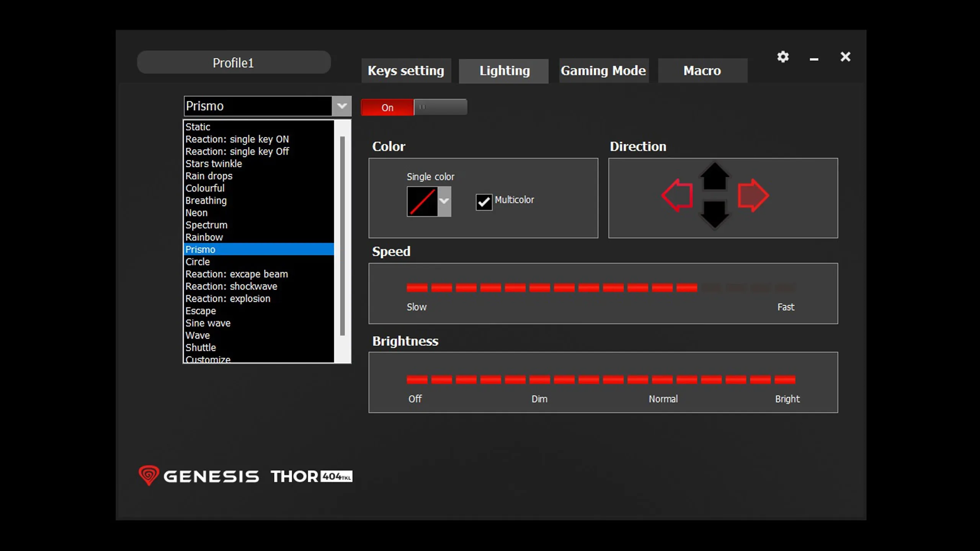Image resolution: width=980 pixels, height=551 pixels.
Task: Switch to the Macro tab
Action: click(702, 71)
